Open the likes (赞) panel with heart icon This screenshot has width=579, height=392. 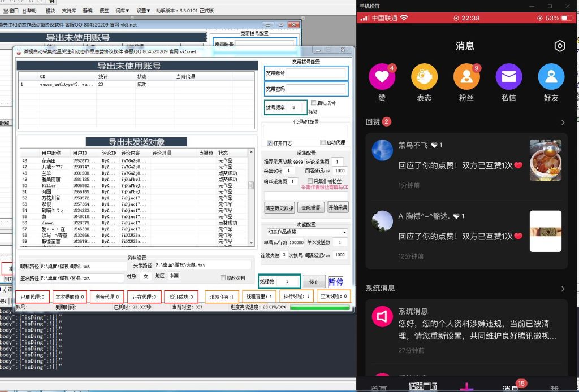click(x=382, y=77)
